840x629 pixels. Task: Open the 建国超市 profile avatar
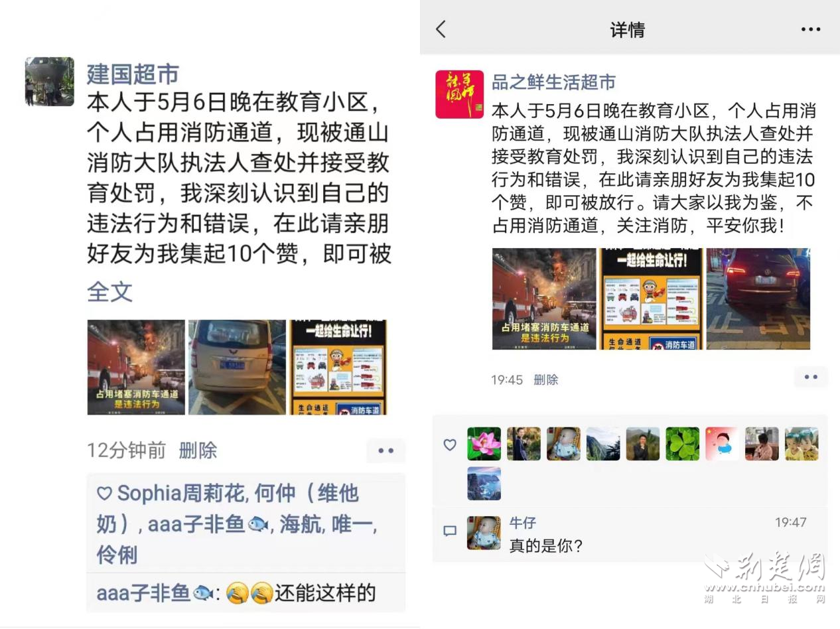[x=50, y=82]
